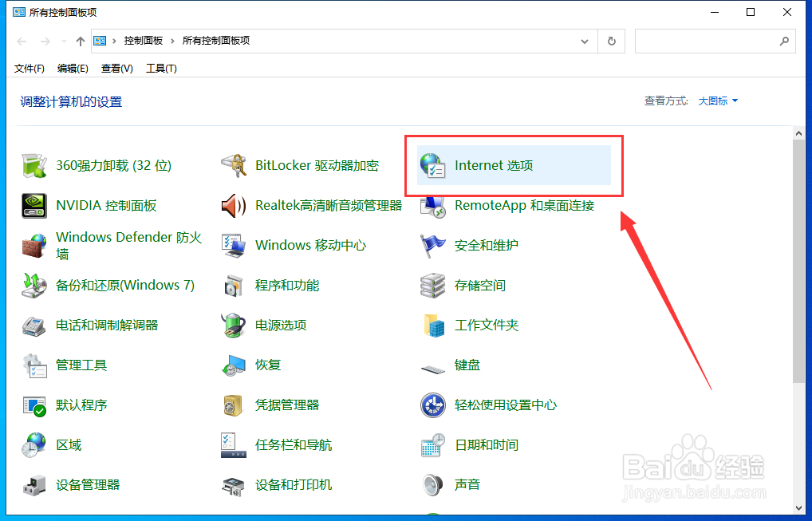The width and height of the screenshot is (812, 521).
Task: Open 默认程序 icon
Action: (34, 405)
